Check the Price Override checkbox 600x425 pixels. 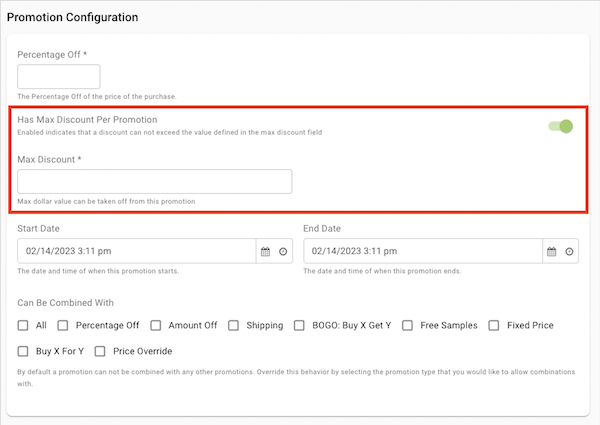[x=100, y=351]
